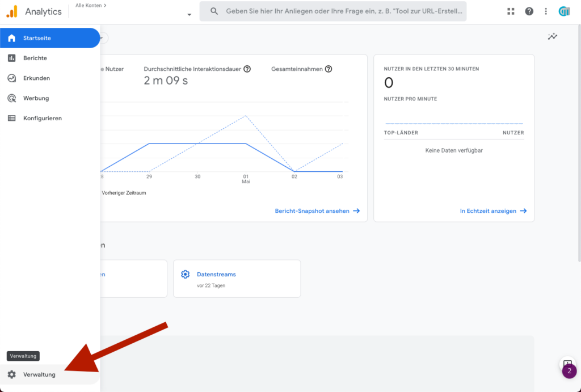Click the Verwaltung gear icon
This screenshot has height=392, width=581.
tap(11, 374)
